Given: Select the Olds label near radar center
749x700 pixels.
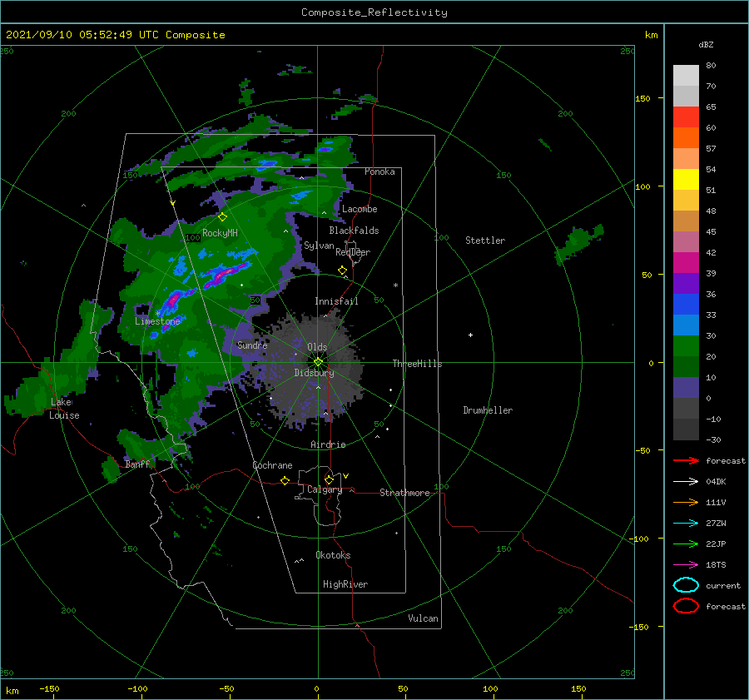Looking at the screenshot, I should [x=317, y=347].
